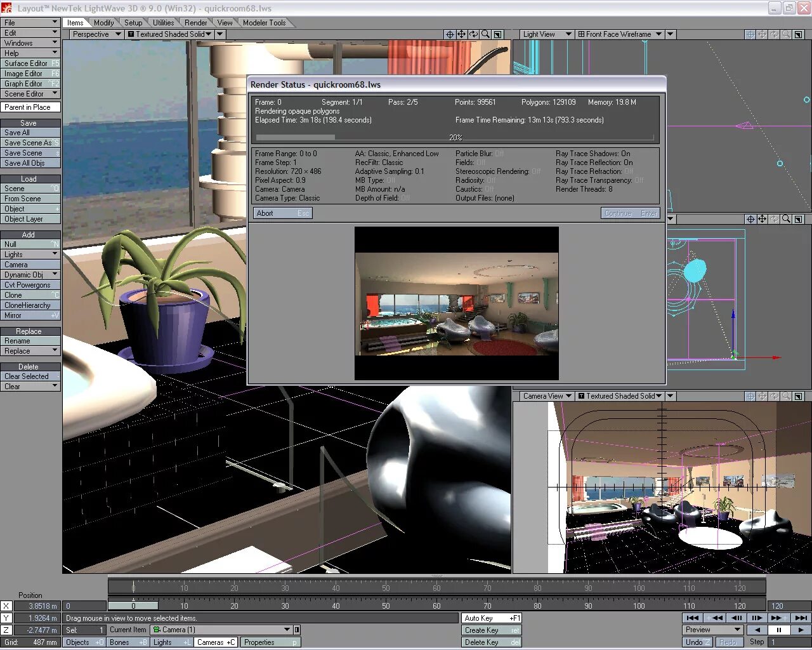Click the Perspective viewport zoom magnifier icon

485,34
